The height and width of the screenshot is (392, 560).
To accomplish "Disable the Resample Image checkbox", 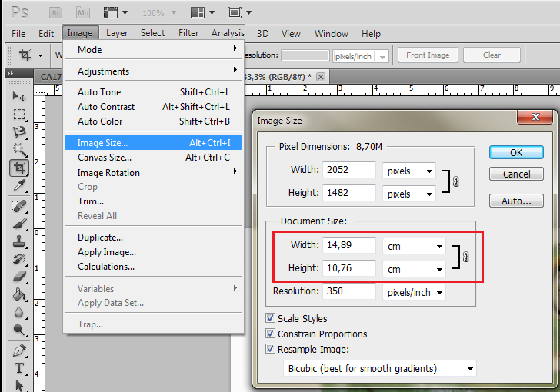I will [x=270, y=349].
